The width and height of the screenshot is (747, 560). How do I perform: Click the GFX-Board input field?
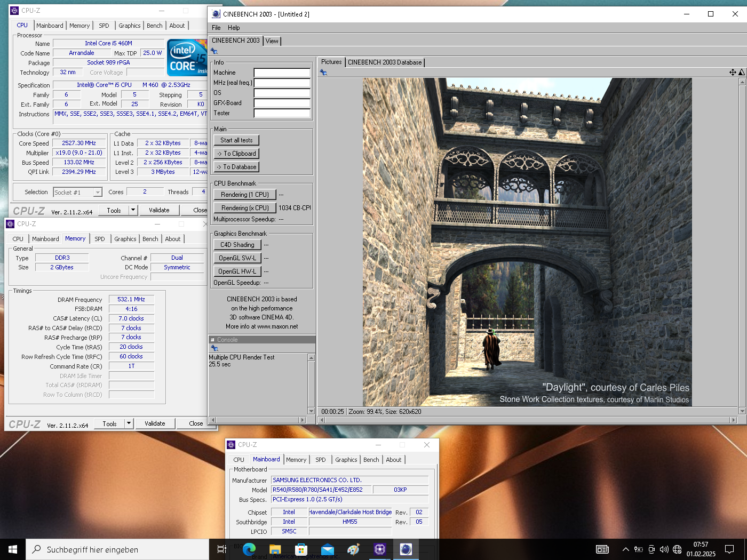pyautogui.click(x=282, y=103)
